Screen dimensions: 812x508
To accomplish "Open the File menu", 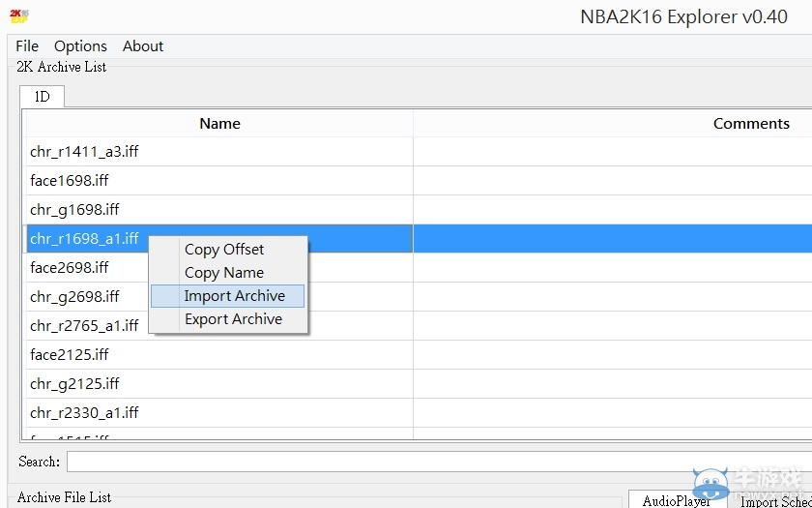I will tap(27, 46).
